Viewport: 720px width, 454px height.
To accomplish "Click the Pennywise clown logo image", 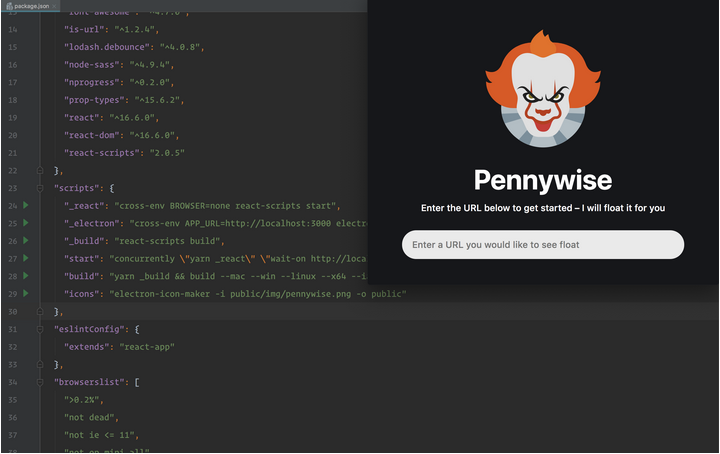I will [x=543, y=89].
